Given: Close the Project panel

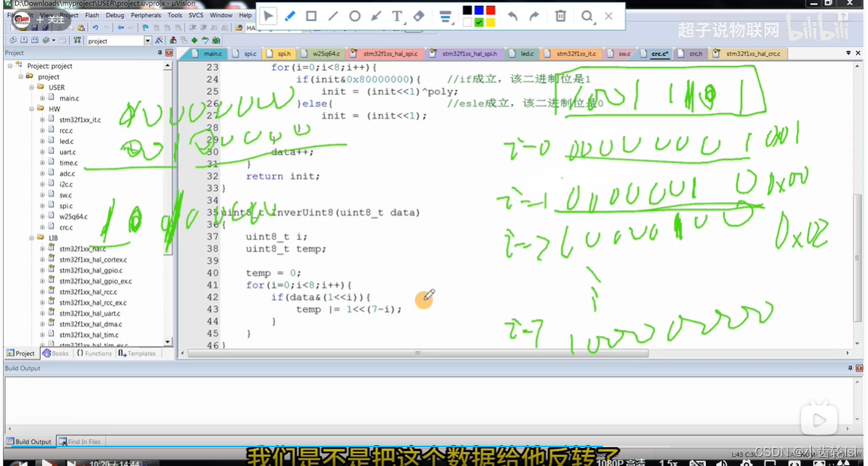Looking at the screenshot, I should tap(170, 53).
